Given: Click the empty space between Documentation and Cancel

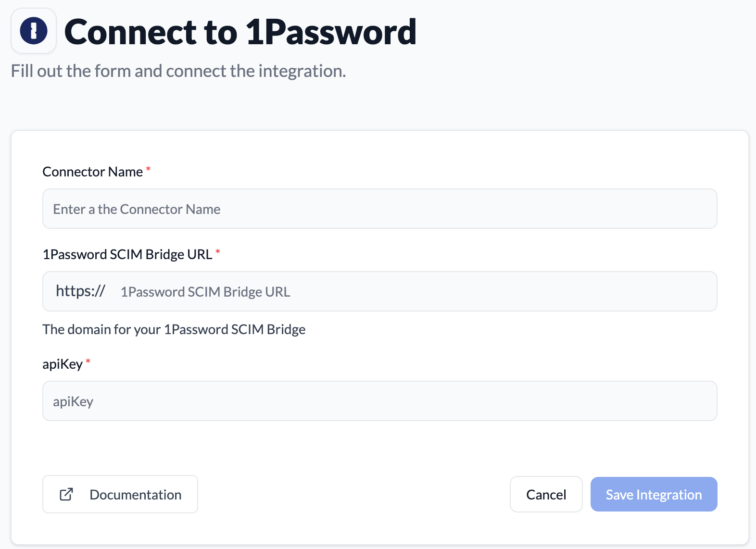Looking at the screenshot, I should point(353,494).
